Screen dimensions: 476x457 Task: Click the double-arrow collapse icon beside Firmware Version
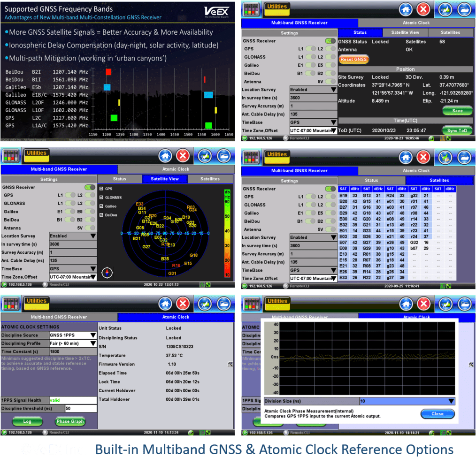230,364
